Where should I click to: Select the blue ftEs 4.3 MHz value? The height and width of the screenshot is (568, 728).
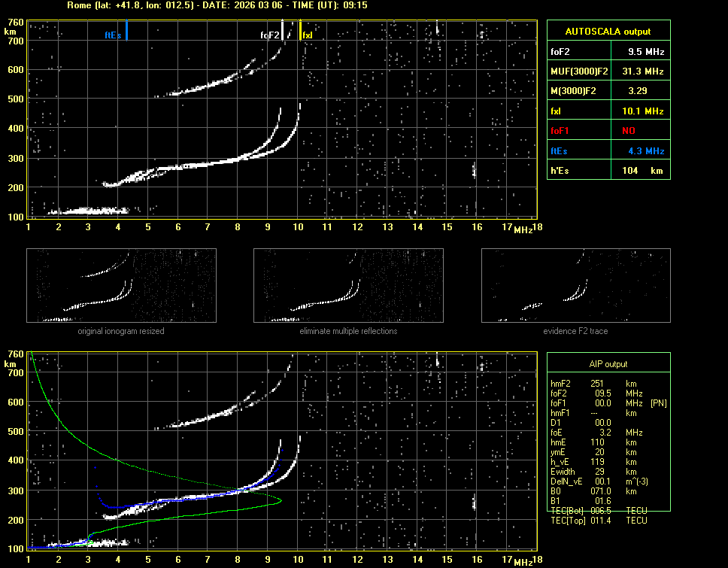(x=646, y=150)
